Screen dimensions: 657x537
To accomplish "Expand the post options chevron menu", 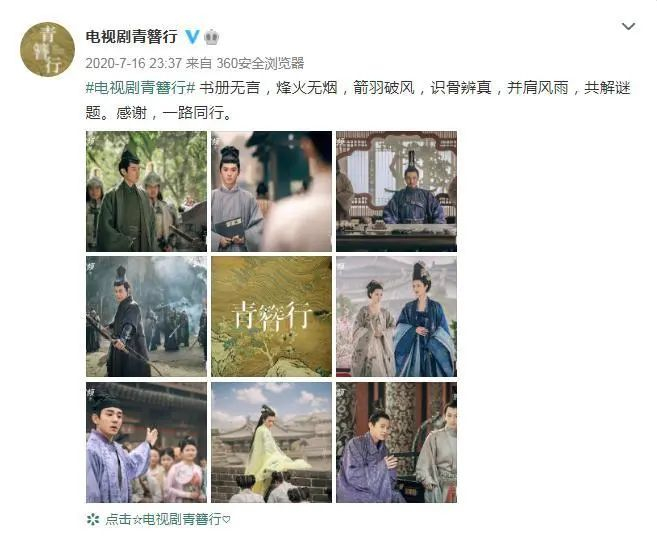I will tap(628, 26).
